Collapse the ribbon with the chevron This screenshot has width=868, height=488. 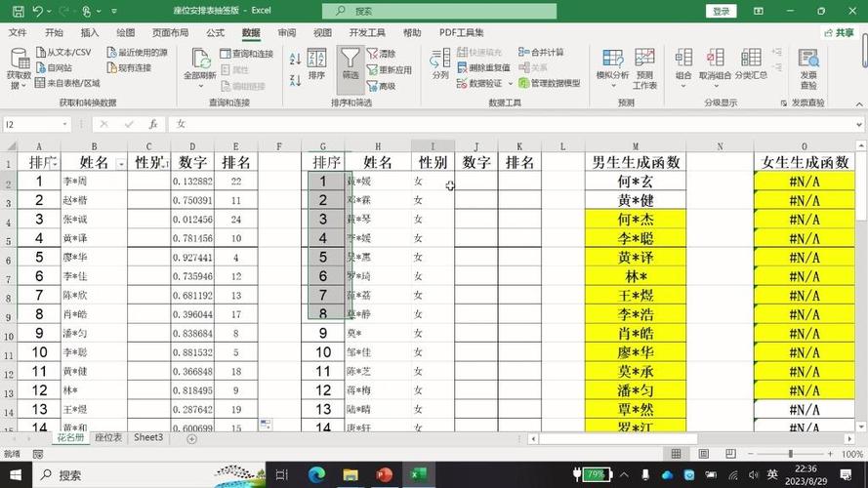859,104
